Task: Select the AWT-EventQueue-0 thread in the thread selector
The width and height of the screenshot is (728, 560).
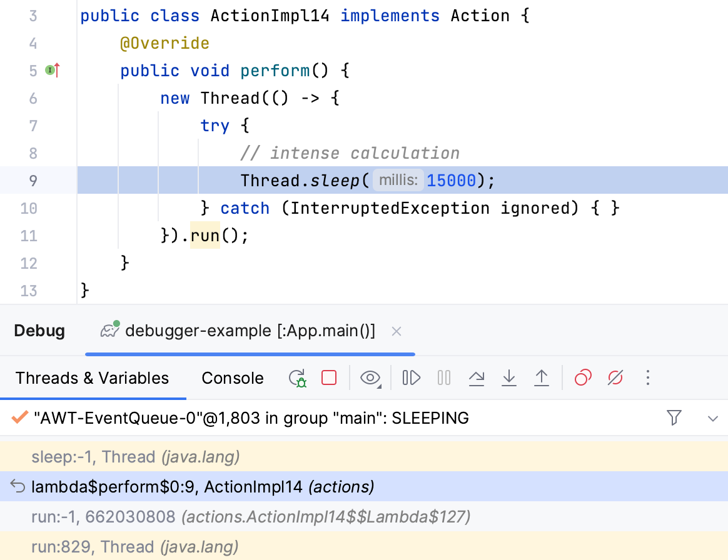Action: pos(251,418)
